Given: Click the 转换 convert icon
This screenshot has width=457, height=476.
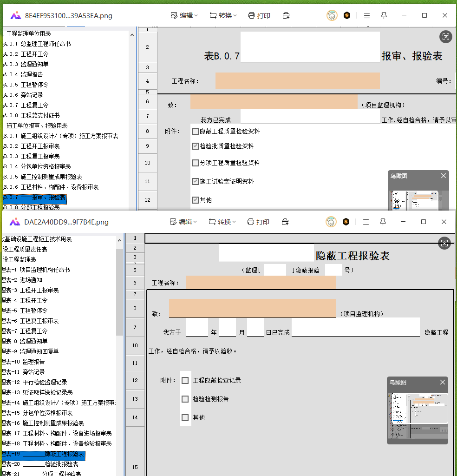Looking at the screenshot, I should (213, 15).
